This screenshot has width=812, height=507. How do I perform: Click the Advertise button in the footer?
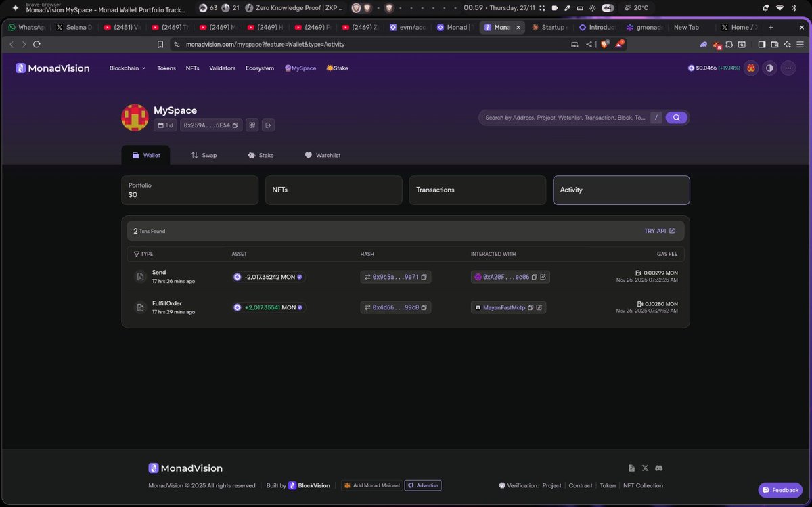(423, 485)
